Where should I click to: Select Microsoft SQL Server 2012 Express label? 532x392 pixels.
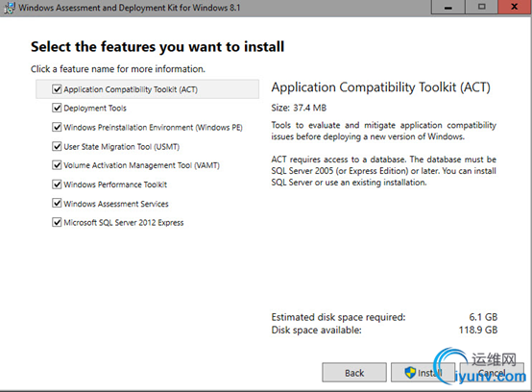[124, 223]
